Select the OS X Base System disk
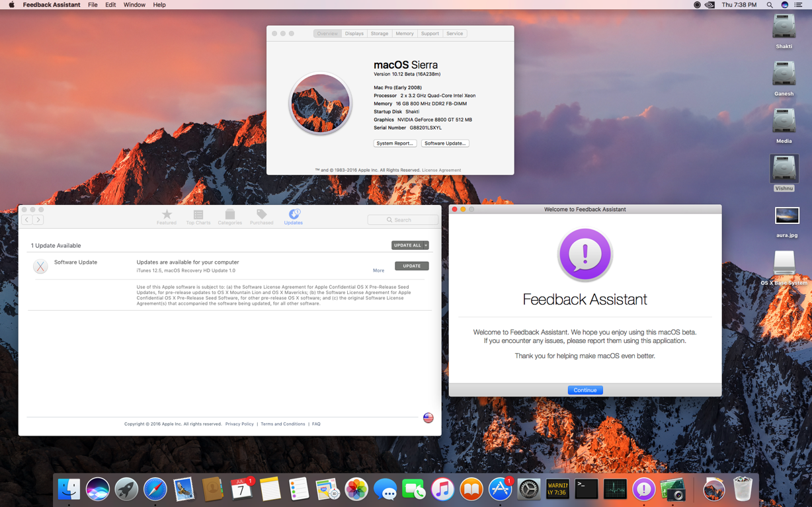The height and width of the screenshot is (507, 812). point(784,268)
